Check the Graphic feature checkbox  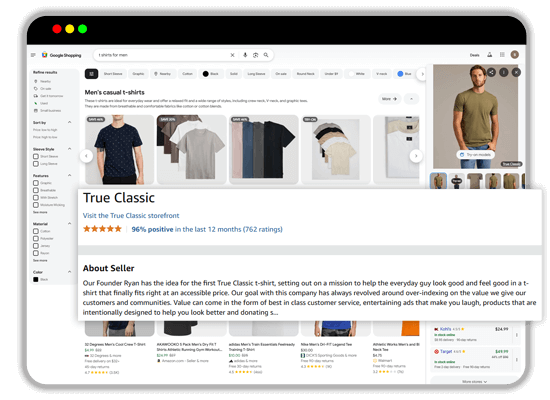36,183
